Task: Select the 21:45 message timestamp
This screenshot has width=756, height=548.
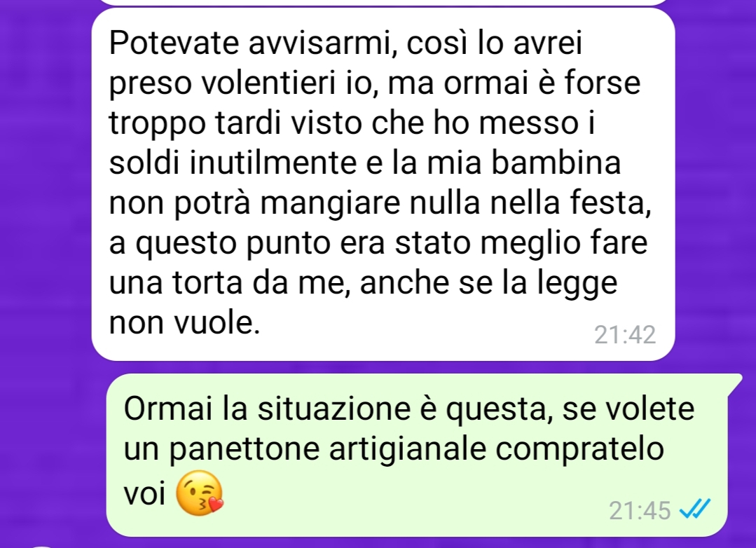Action: pyautogui.click(x=640, y=510)
